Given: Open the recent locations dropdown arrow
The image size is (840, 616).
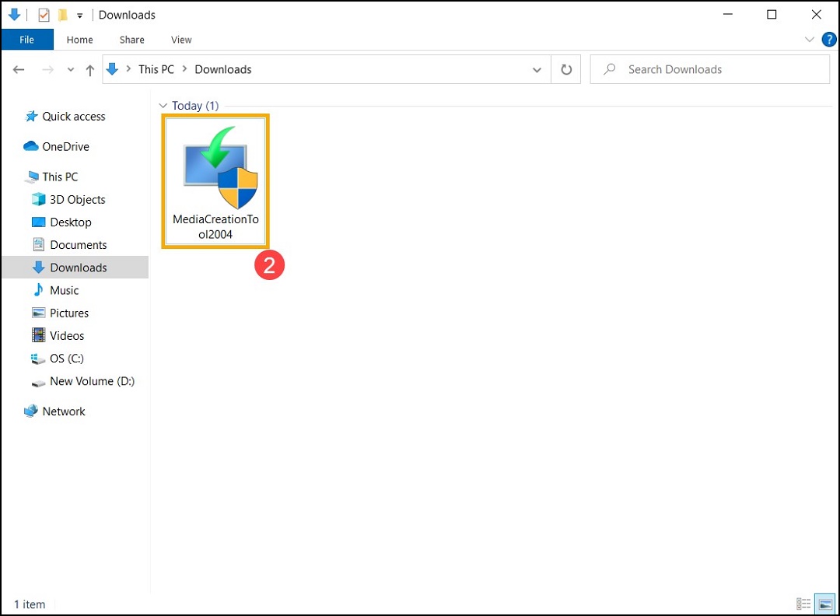Looking at the screenshot, I should click(70, 69).
